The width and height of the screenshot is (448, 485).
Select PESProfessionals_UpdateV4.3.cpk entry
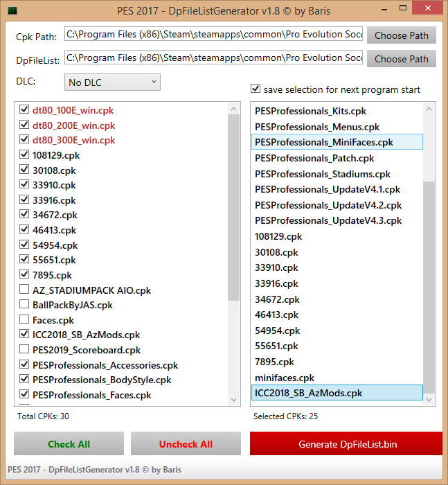click(337, 220)
